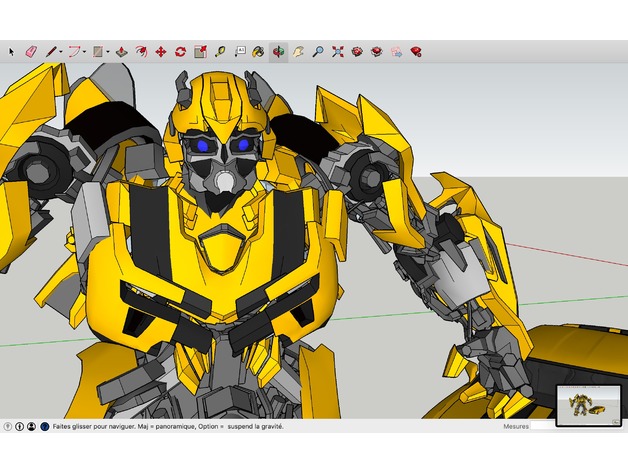Click the robot thumbnail preview in corner
The width and height of the screenshot is (628, 472).
(588, 405)
